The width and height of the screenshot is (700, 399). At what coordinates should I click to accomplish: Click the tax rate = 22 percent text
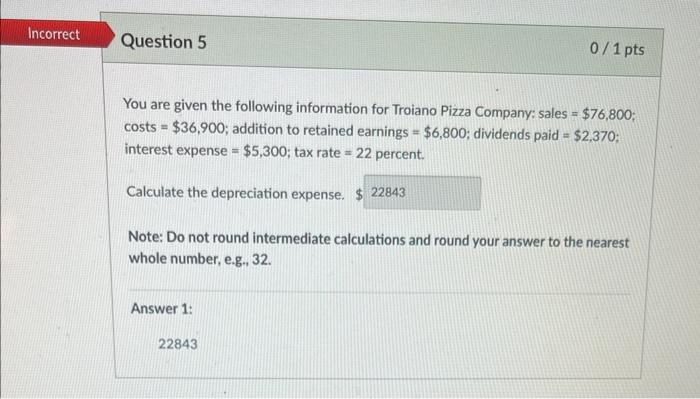[359, 154]
